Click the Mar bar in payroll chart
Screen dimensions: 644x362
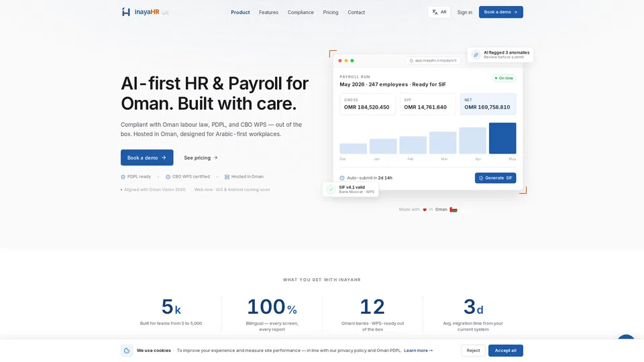point(443,142)
